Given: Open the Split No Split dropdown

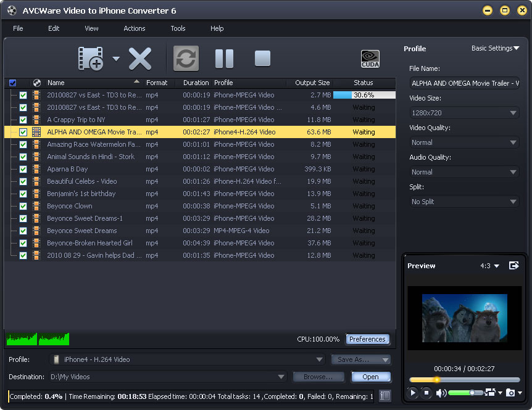Looking at the screenshot, I should [464, 202].
